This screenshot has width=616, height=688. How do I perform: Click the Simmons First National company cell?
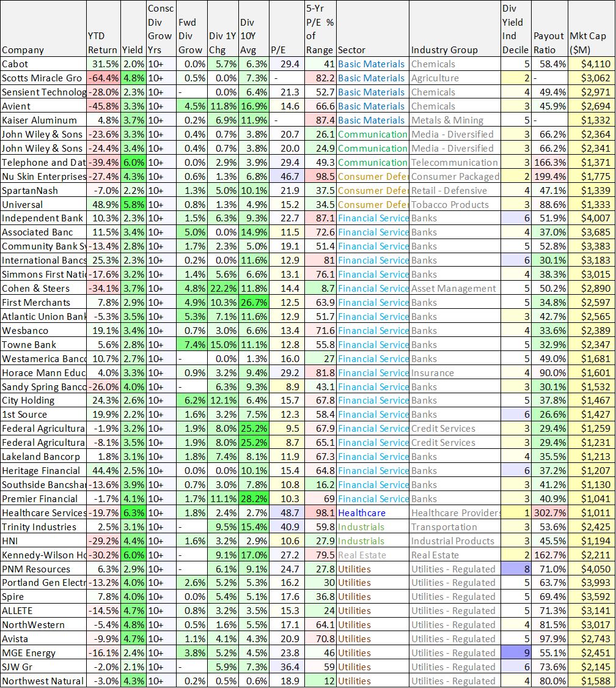pos(43,274)
